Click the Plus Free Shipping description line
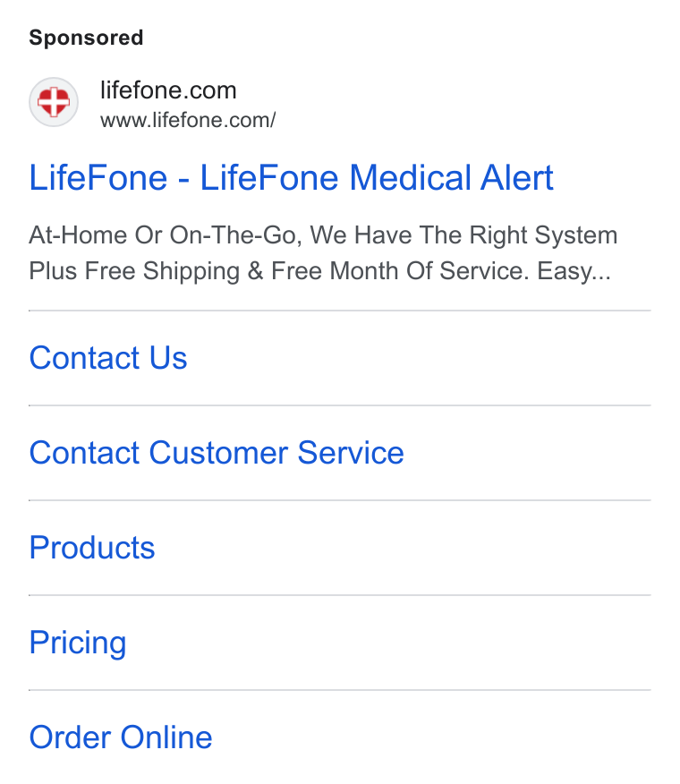 click(x=320, y=271)
